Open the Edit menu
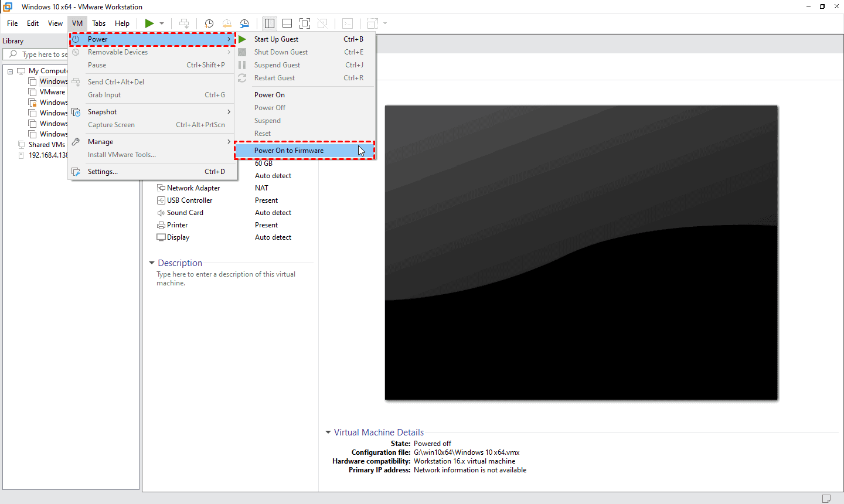The width and height of the screenshot is (844, 504). (x=33, y=23)
